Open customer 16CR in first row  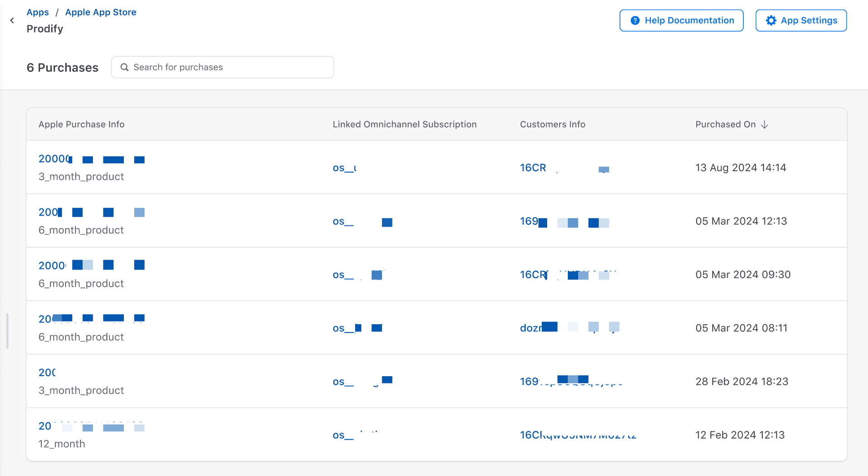point(533,168)
